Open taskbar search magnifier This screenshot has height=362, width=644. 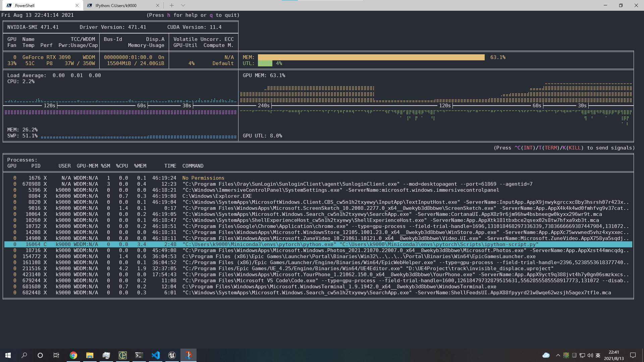tap(24, 355)
